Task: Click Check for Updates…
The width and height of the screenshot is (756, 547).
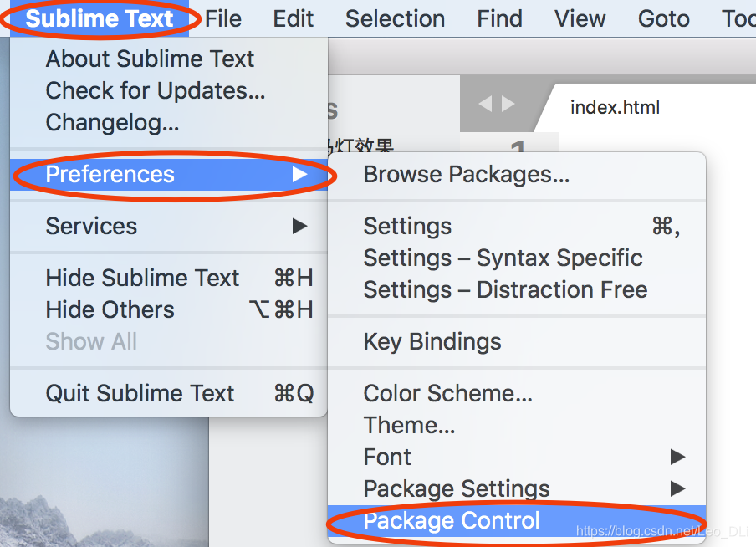Action: pyautogui.click(x=155, y=90)
